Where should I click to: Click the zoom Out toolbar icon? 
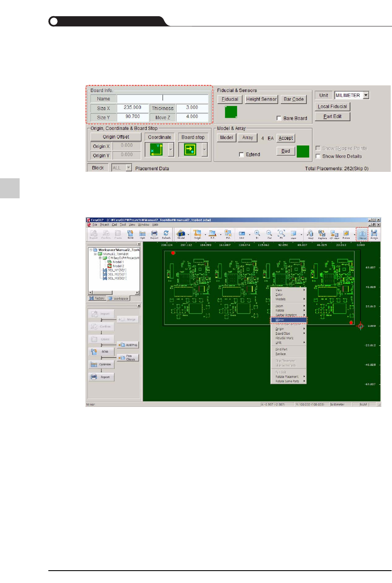tap(269, 234)
